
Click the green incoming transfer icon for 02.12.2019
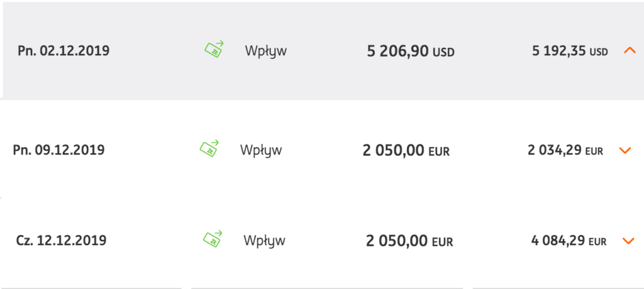pyautogui.click(x=214, y=50)
